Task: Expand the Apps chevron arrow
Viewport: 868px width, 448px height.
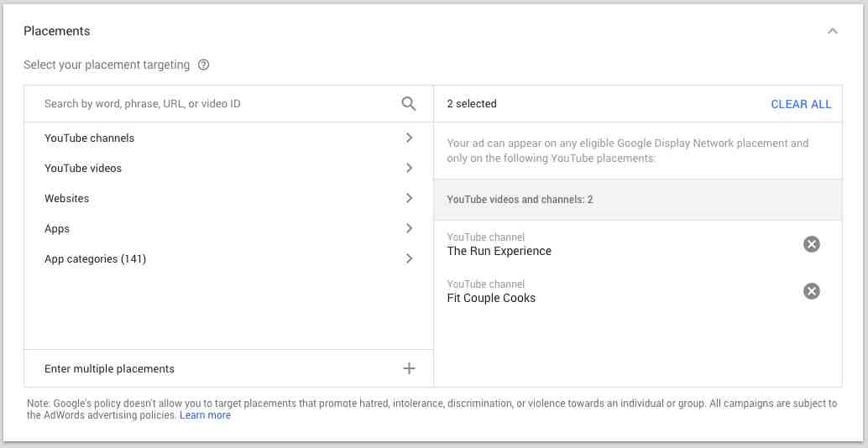Action: (x=409, y=228)
